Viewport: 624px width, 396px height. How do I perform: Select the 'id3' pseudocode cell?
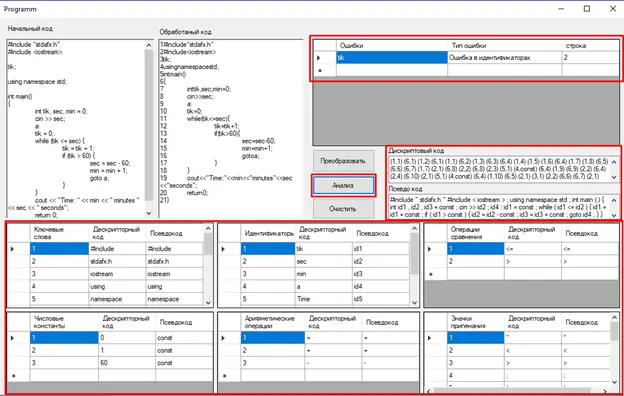point(381,274)
